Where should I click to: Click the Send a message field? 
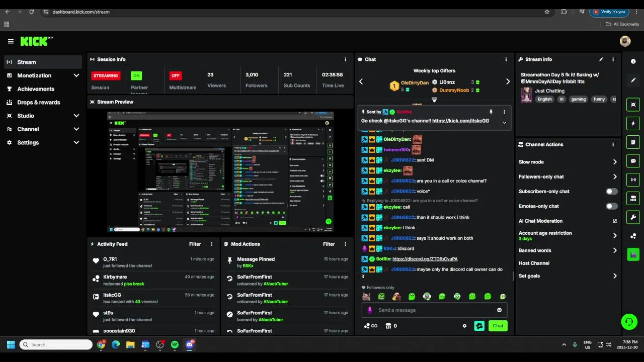(434, 310)
